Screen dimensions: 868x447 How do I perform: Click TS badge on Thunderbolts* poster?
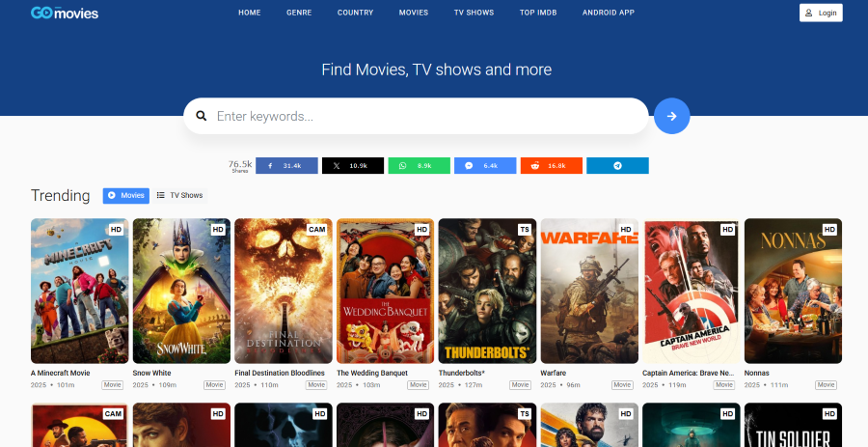[x=525, y=230]
